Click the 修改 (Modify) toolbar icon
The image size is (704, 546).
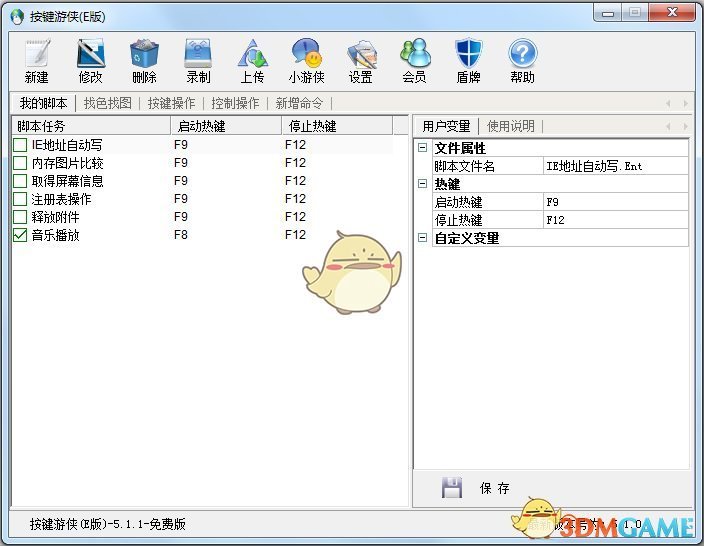click(91, 62)
